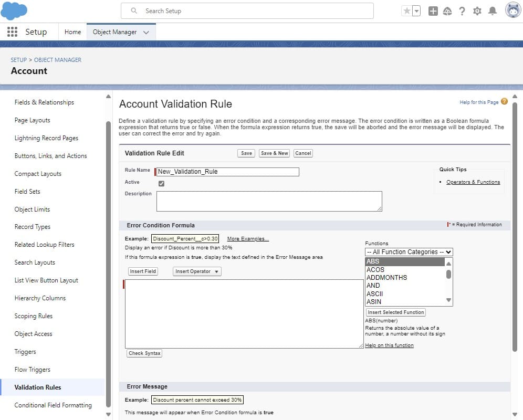Open the Insert Operator dropdown
The image size is (523, 420).
click(x=197, y=271)
